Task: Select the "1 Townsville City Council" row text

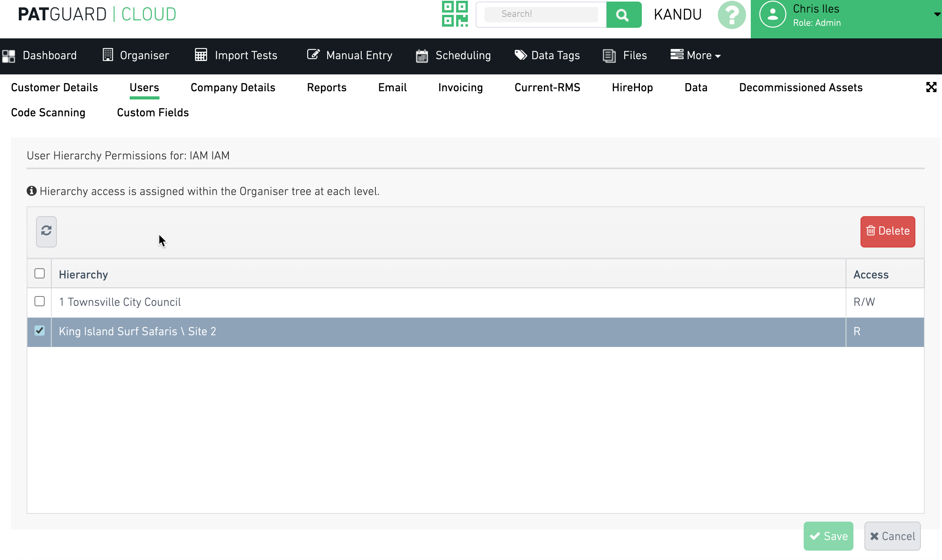Action: pyautogui.click(x=120, y=302)
